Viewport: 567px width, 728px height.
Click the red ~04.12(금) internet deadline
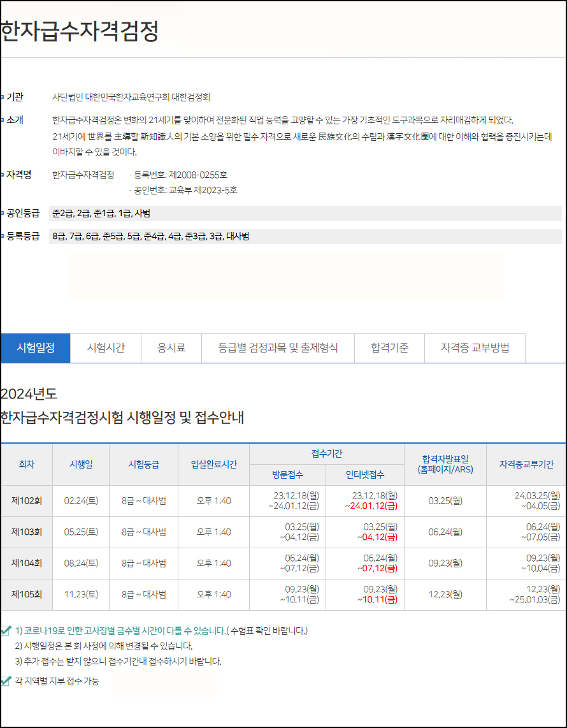(x=377, y=537)
